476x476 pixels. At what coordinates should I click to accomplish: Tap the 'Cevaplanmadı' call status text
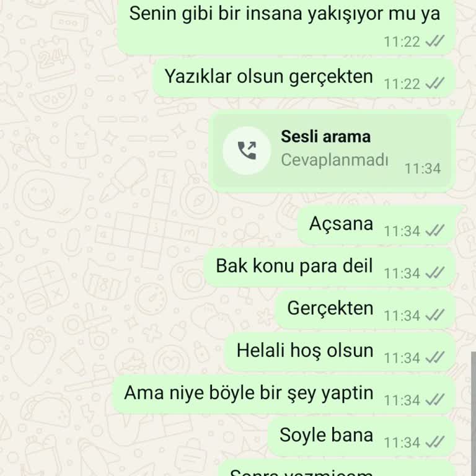pos(334,160)
